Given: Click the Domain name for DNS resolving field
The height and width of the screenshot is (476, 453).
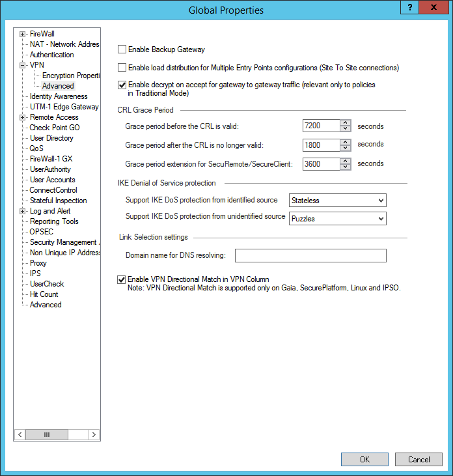Looking at the screenshot, I should (x=310, y=255).
